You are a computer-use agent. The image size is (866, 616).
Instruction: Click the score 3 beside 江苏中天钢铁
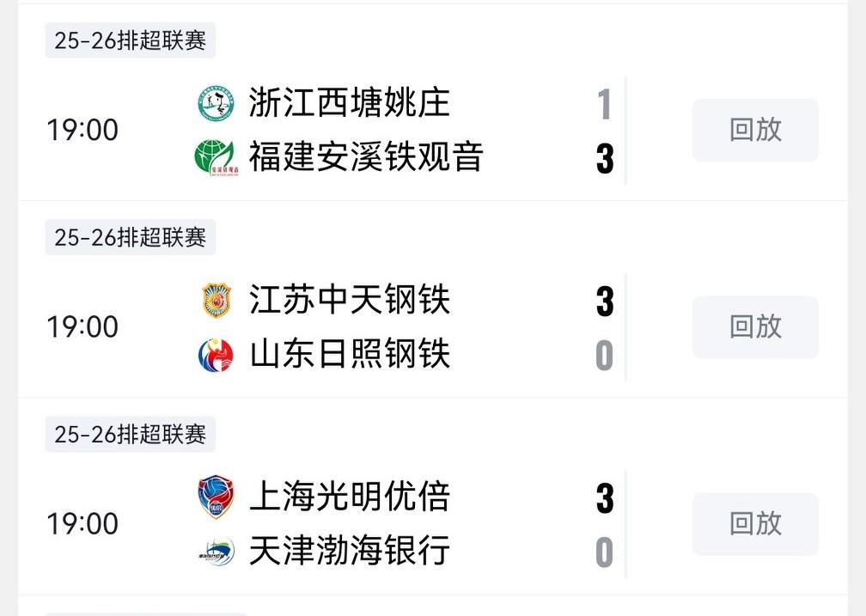click(605, 302)
